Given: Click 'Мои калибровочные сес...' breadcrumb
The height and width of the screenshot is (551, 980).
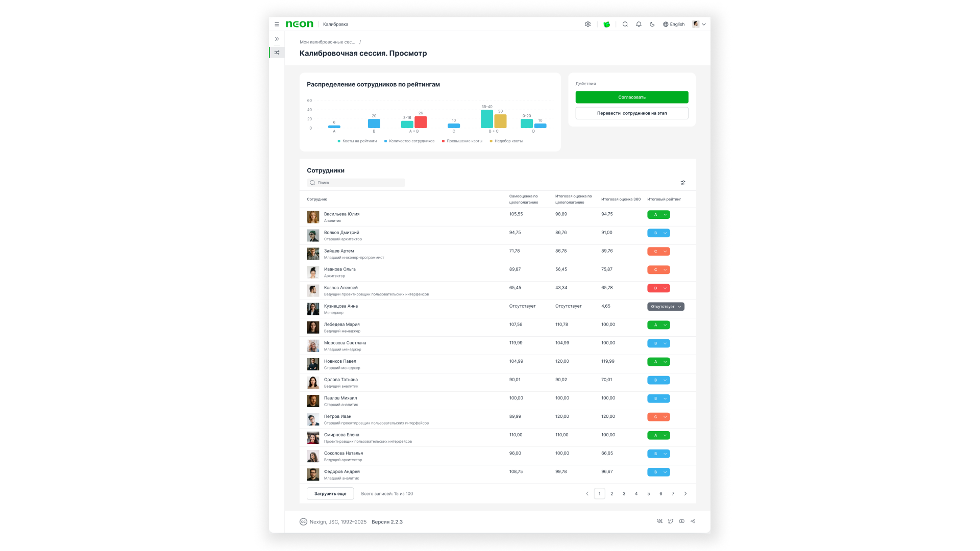Looking at the screenshot, I should point(327,42).
